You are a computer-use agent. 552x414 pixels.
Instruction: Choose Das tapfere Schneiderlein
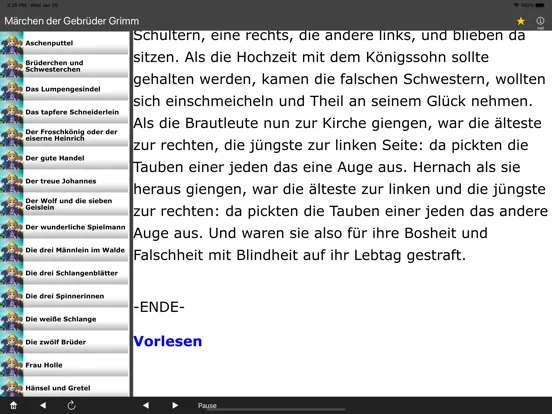point(65,112)
